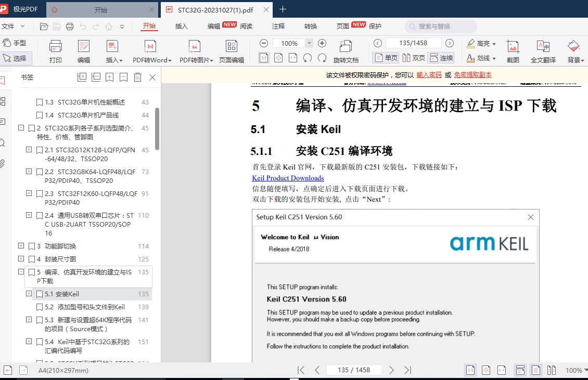Switch to 单页 single page view
The image size is (588, 380).
pyautogui.click(x=386, y=58)
